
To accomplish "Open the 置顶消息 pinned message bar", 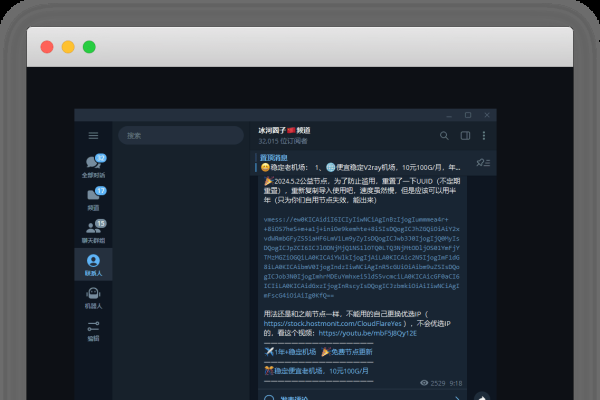I will pyautogui.click(x=360, y=163).
